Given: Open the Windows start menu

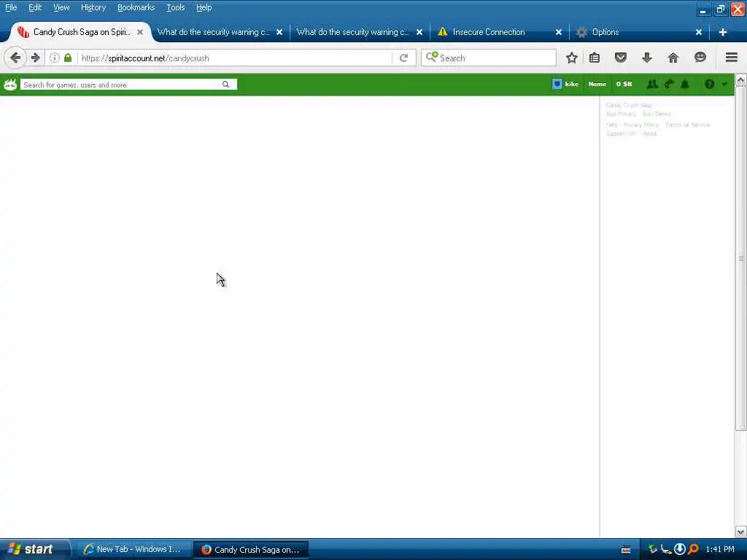Looking at the screenshot, I should 34,550.
